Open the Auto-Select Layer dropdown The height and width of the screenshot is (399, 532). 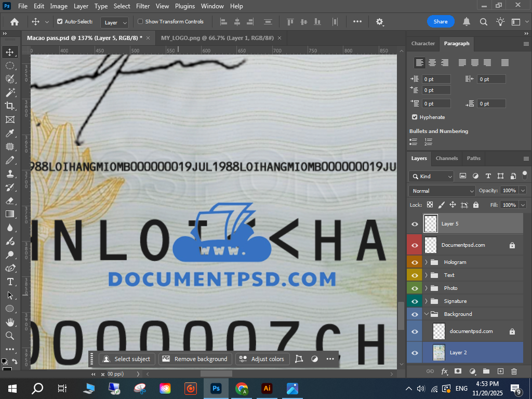pos(115,22)
